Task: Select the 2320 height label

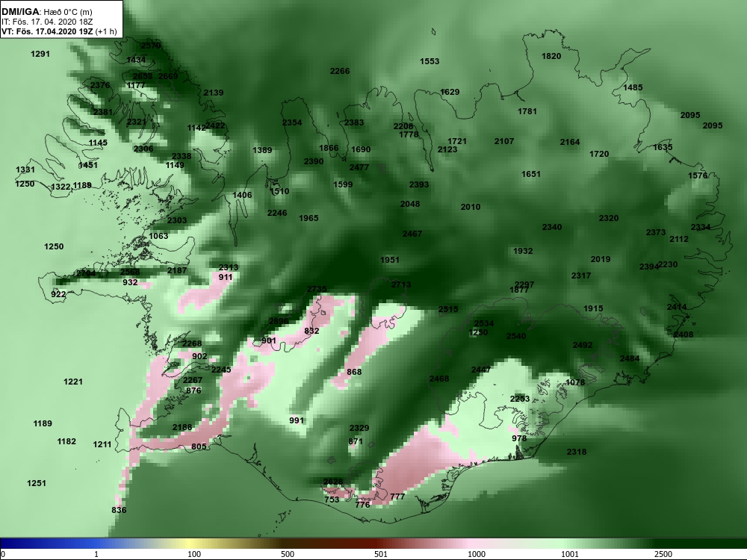Action: (608, 218)
